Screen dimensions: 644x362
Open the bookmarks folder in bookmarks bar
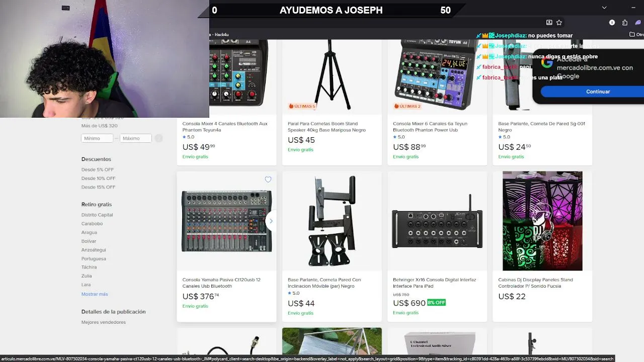pos(636,35)
